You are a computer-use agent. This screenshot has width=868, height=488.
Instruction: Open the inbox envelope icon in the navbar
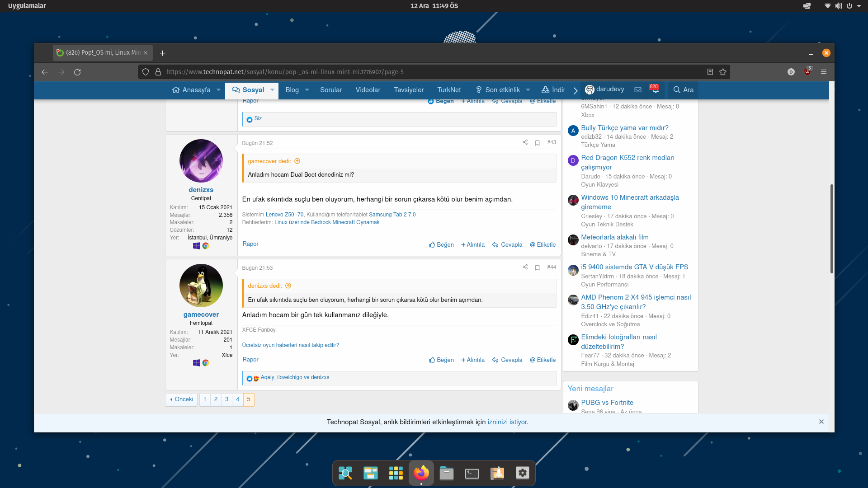click(638, 90)
